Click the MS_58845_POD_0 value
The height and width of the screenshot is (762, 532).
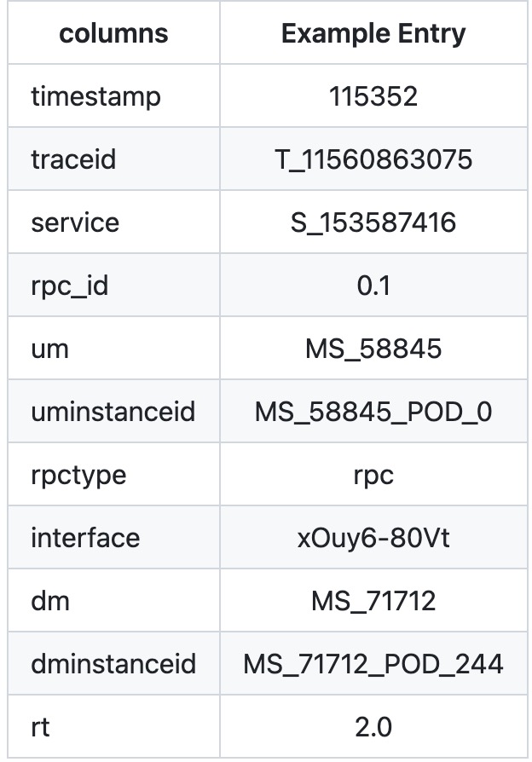point(373,412)
